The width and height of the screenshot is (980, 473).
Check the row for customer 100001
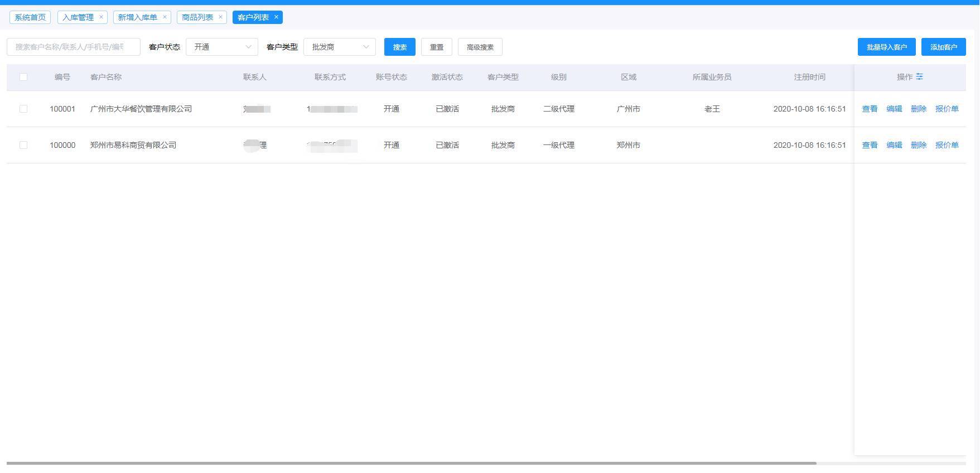pyautogui.click(x=23, y=109)
